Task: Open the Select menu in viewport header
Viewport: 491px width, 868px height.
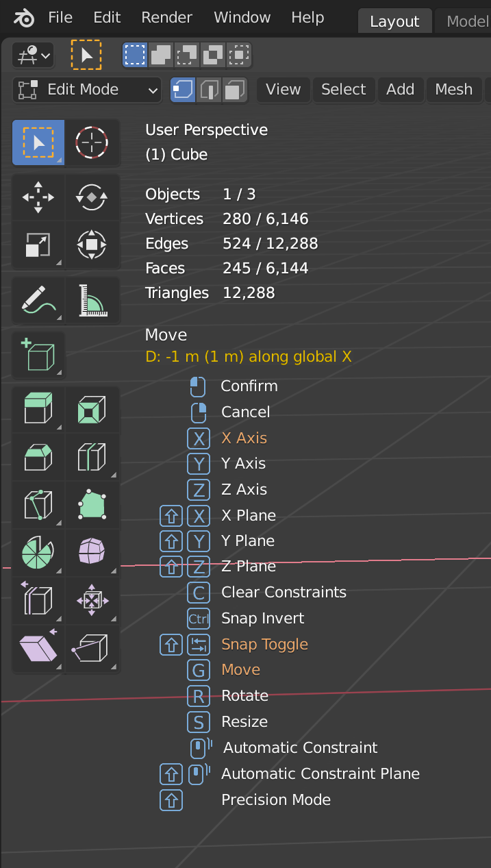Action: point(343,90)
